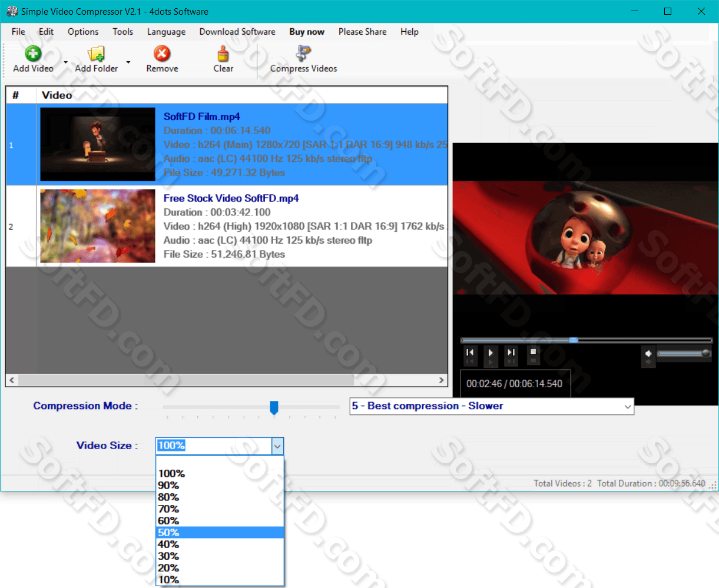Click the horizontal scrollbar thumb of video list
The image size is (719, 588).
(185, 380)
